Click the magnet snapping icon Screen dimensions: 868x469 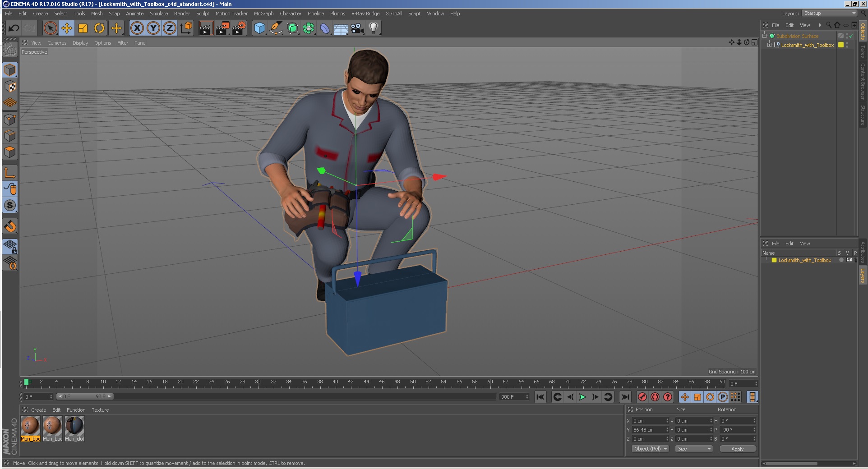(x=10, y=226)
